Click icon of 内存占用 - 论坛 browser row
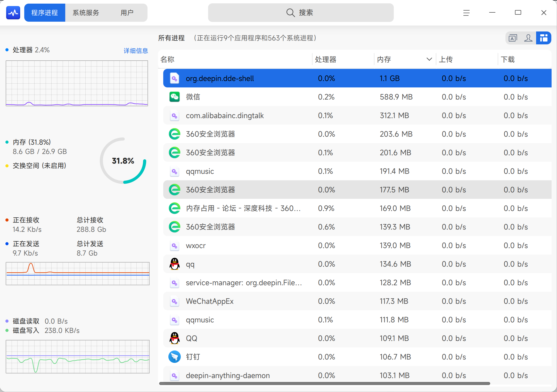557x392 pixels. coord(175,208)
